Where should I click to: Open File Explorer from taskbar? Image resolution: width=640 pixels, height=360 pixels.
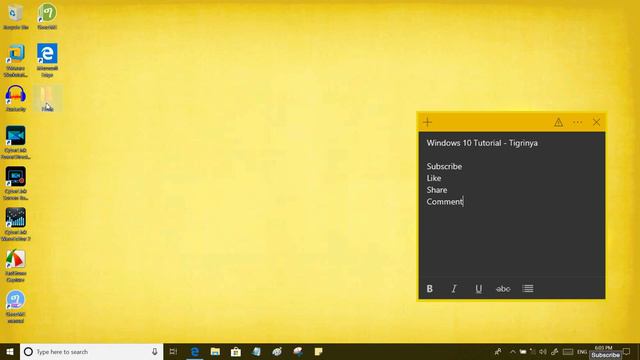pyautogui.click(x=215, y=352)
